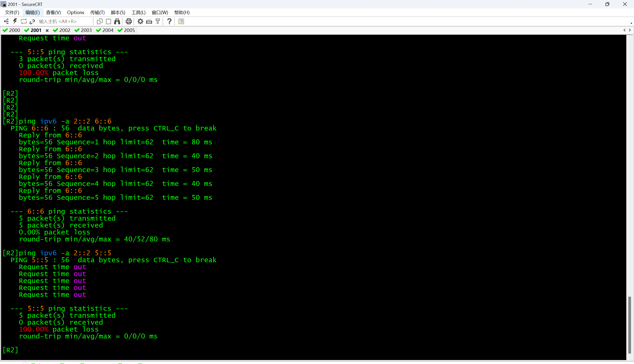Close the 2001 session tab
The width and height of the screenshot is (634, 364).
47,30
